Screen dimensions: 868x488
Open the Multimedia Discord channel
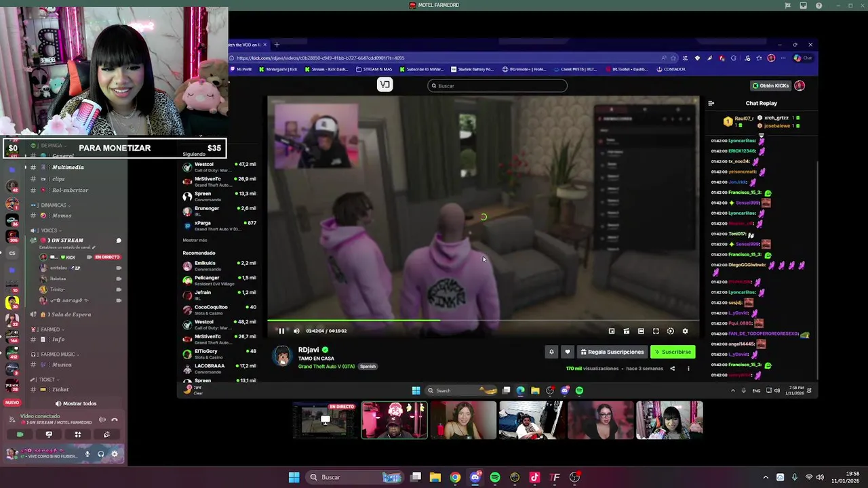point(68,167)
